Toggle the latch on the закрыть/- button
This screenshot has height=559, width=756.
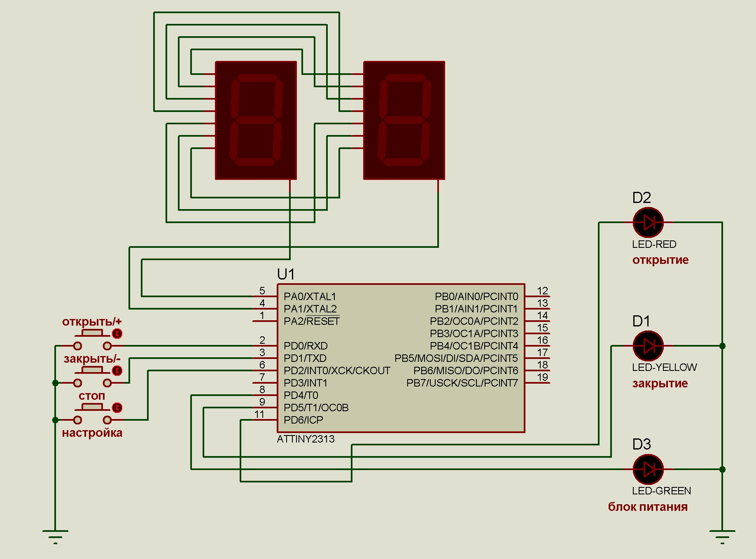click(x=117, y=370)
